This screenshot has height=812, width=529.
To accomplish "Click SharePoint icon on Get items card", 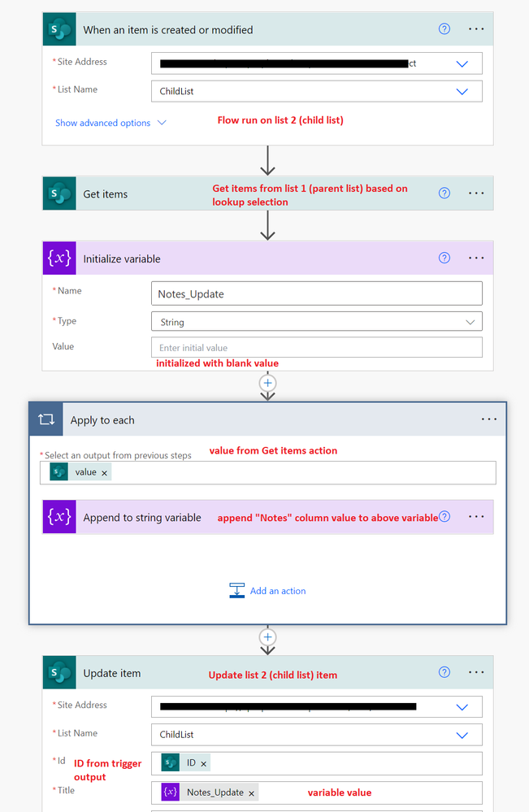I will 59,193.
